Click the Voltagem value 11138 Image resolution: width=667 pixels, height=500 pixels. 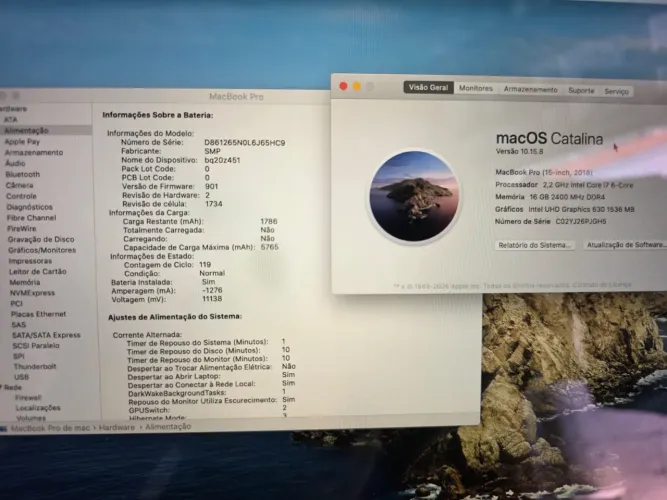pyautogui.click(x=212, y=299)
